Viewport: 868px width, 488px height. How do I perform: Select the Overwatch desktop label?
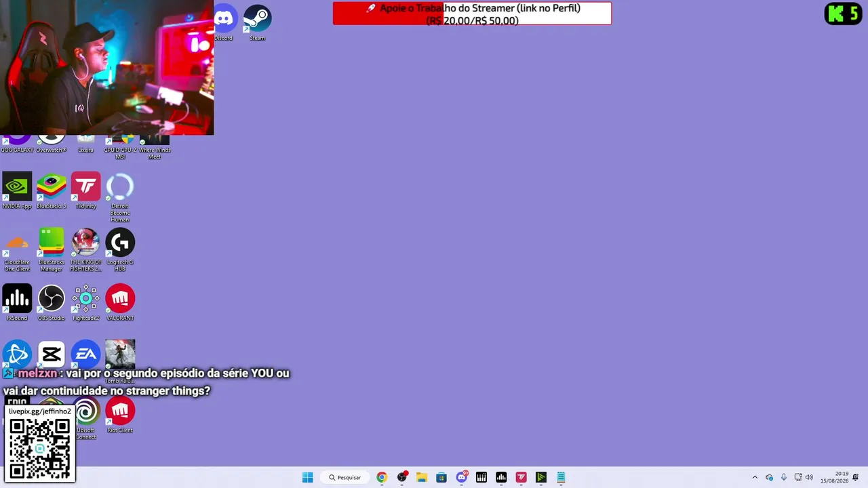pos(52,150)
